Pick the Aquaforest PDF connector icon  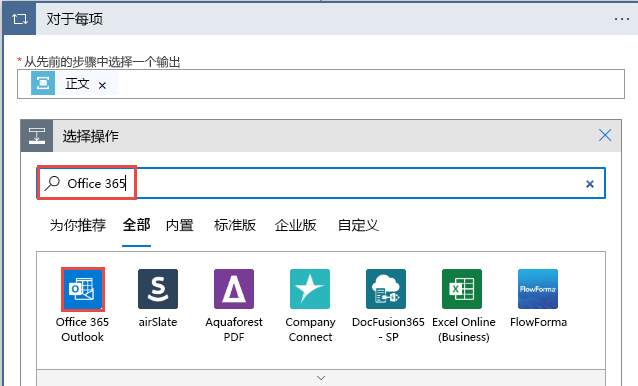(234, 289)
